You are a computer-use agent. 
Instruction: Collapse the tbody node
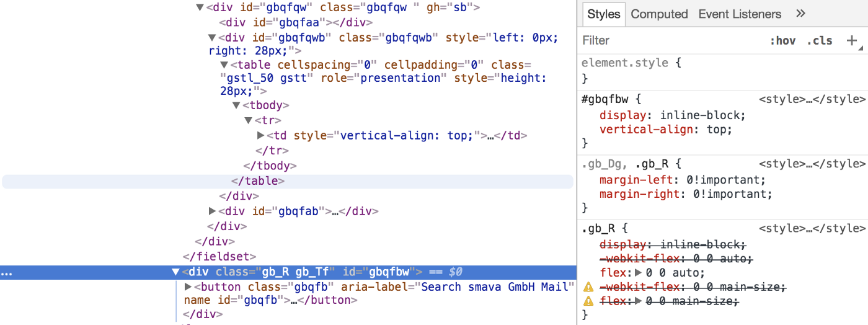[x=237, y=105]
